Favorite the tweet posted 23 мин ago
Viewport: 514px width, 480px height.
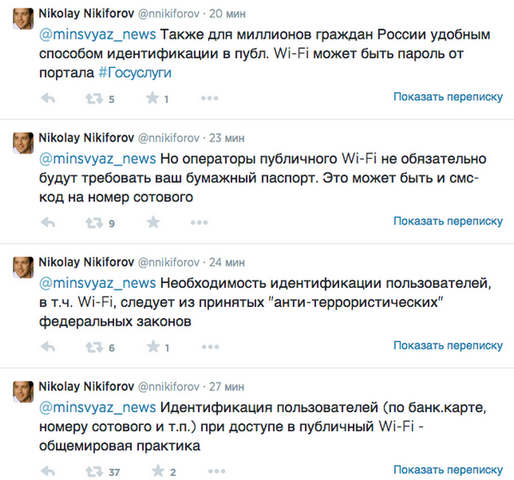[x=153, y=222]
